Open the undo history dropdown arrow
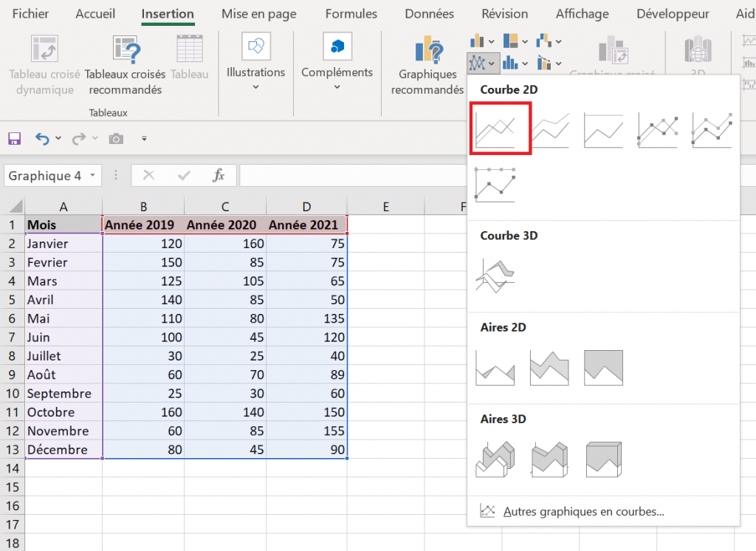756x551 pixels. 58,138
